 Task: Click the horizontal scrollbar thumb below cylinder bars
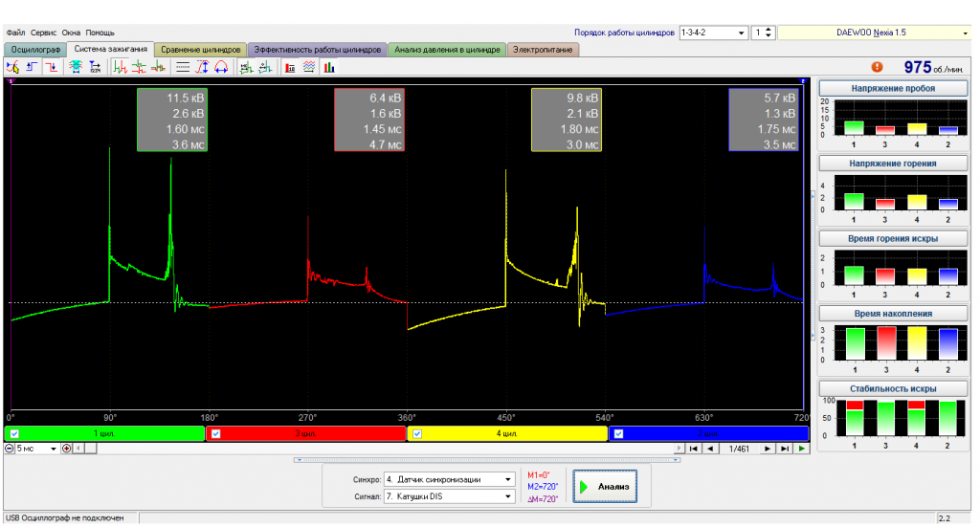[x=91, y=449]
